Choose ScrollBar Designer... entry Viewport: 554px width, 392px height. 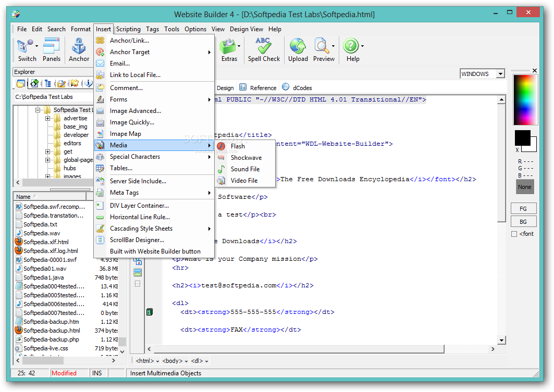(154, 240)
